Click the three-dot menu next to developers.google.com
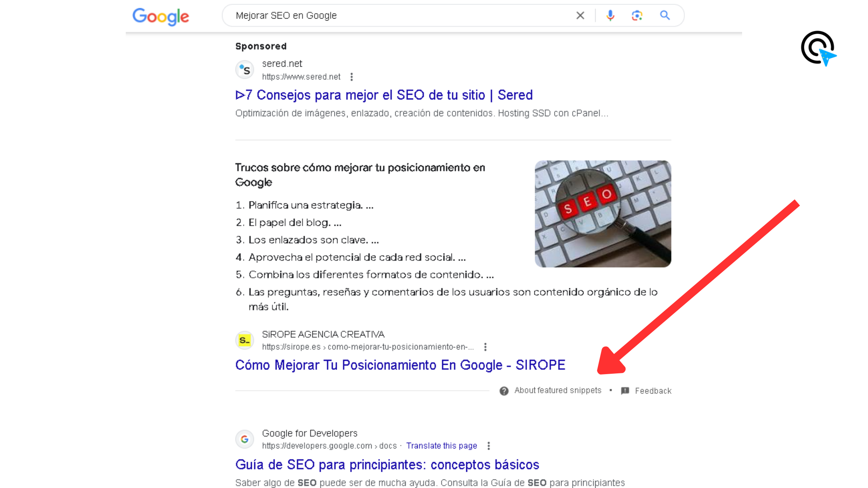Screen dimensions: 868x488 click(489, 446)
